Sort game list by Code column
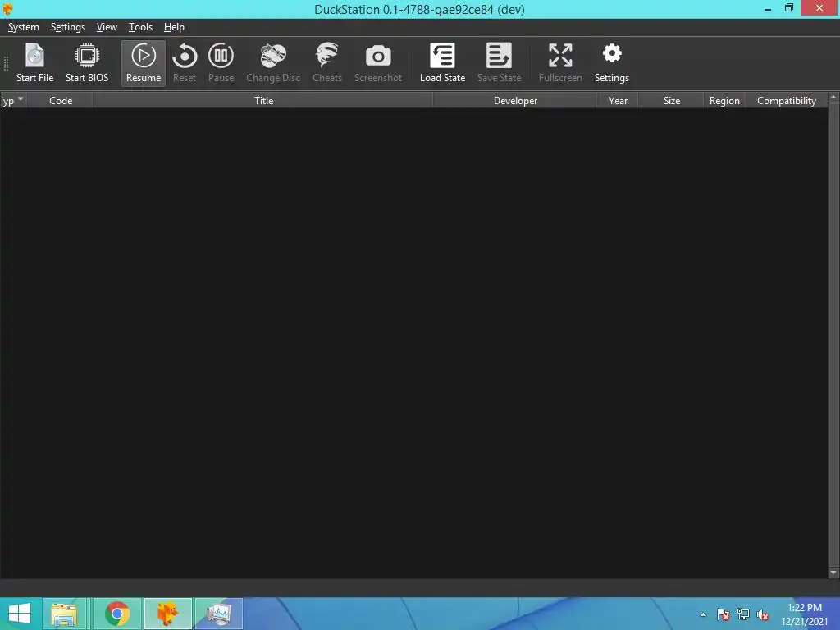This screenshot has width=840, height=630. point(61,101)
